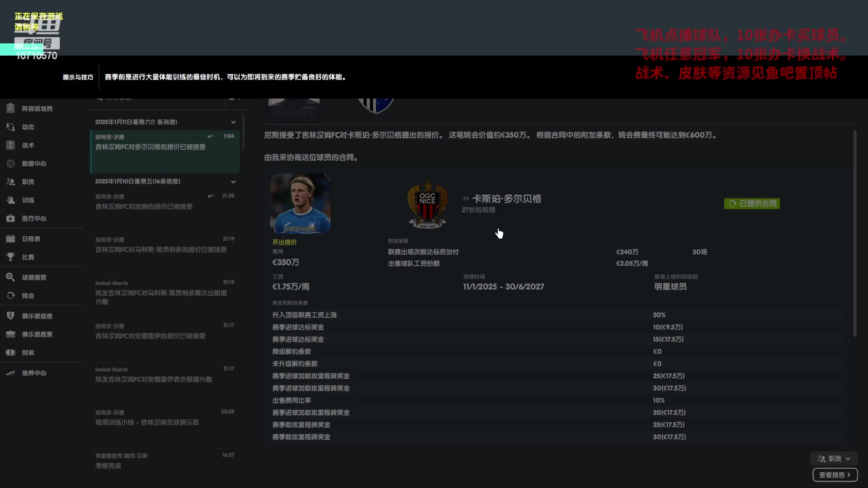Collapse the 2025年1月10日 message group
Image resolution: width=868 pixels, height=488 pixels.
[233, 182]
